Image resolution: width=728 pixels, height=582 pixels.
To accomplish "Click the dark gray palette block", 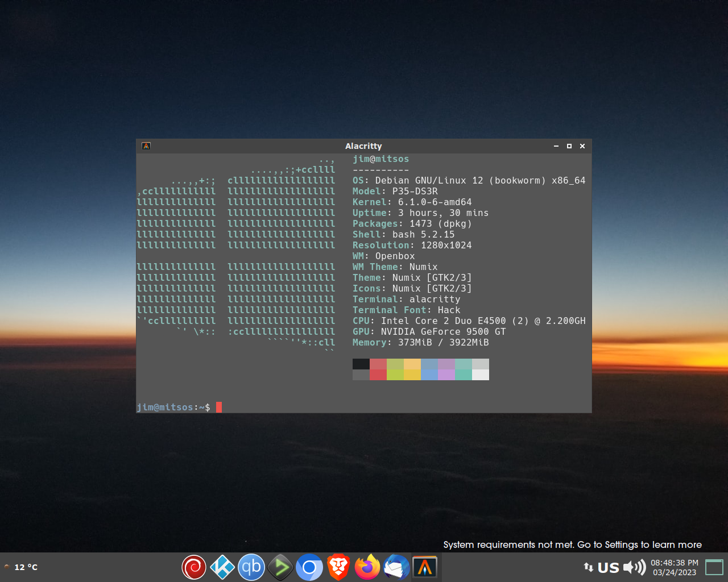I will 361,375.
